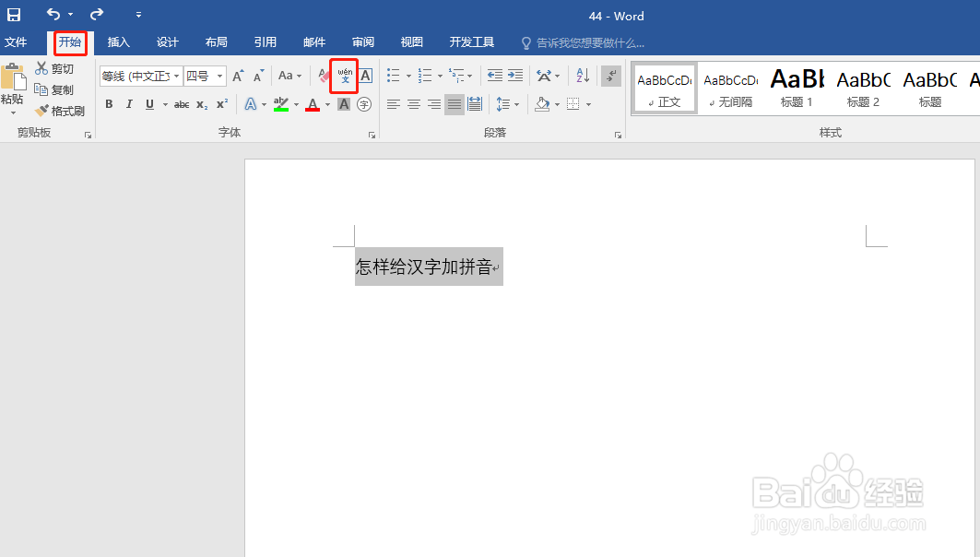Toggle bold formatting on selected text
980x557 pixels.
coord(109,104)
